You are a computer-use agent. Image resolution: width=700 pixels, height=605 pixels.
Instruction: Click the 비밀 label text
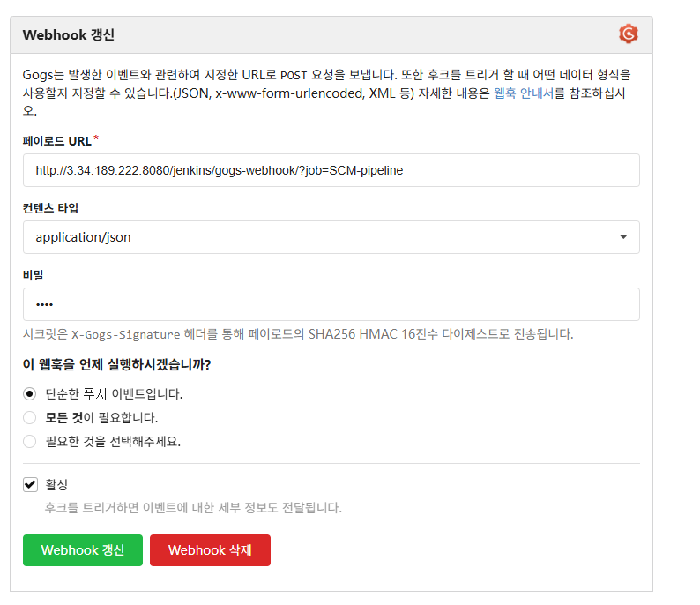pos(33,275)
